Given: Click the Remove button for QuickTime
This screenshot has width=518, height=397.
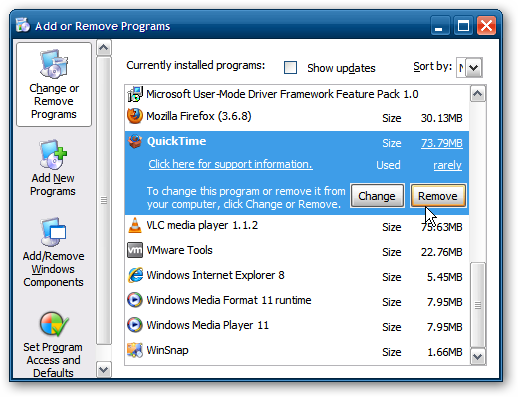Looking at the screenshot, I should point(438,196).
